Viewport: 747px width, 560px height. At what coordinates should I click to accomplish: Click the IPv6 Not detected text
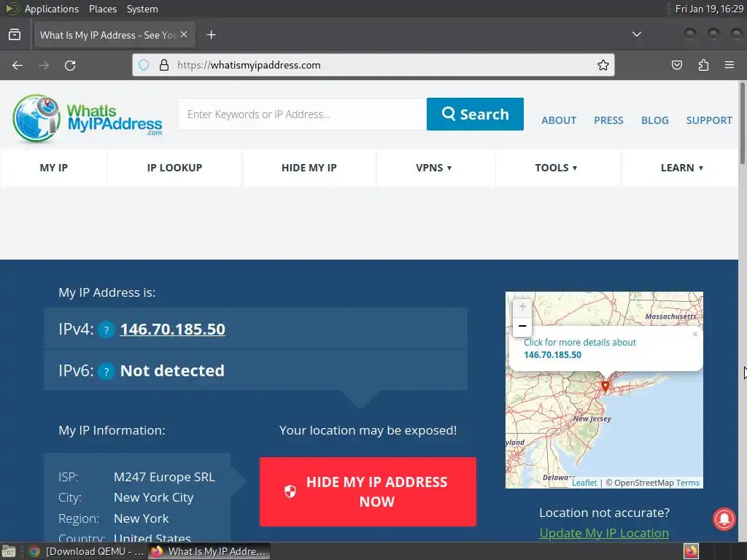172,371
